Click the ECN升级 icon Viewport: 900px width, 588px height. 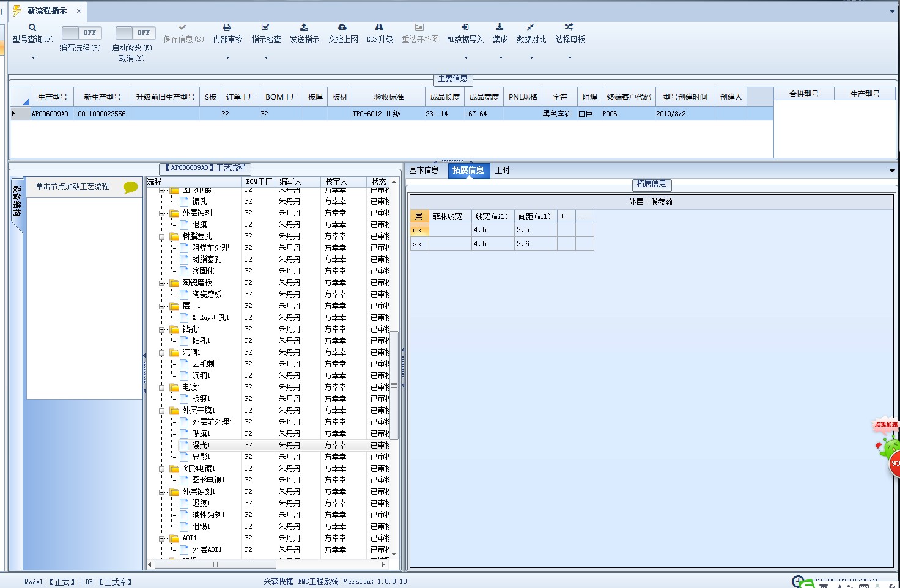pyautogui.click(x=379, y=28)
